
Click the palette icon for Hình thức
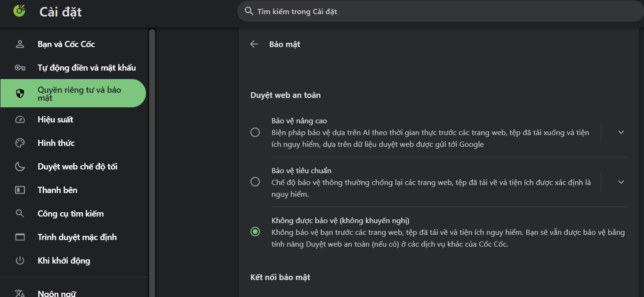coord(20,143)
